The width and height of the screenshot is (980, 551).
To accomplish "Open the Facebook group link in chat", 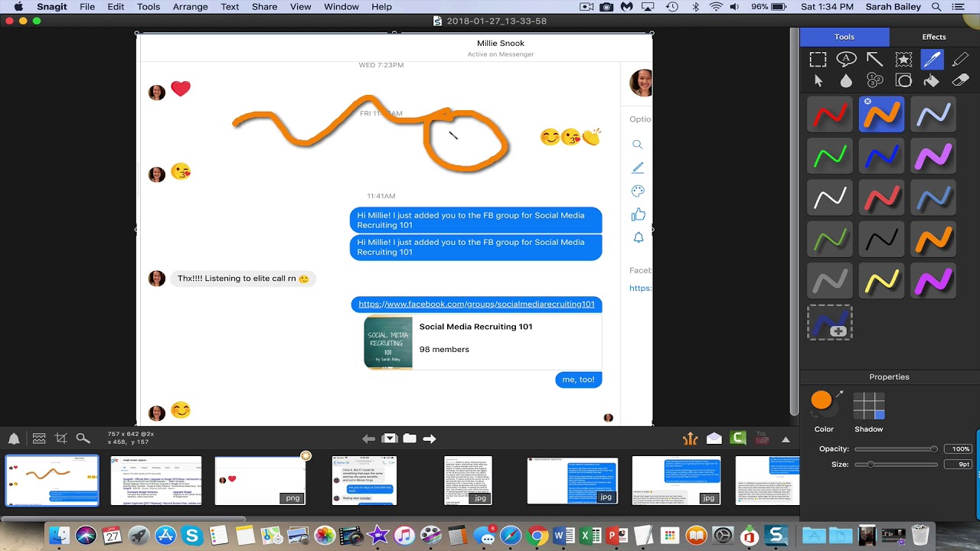I will coord(476,304).
